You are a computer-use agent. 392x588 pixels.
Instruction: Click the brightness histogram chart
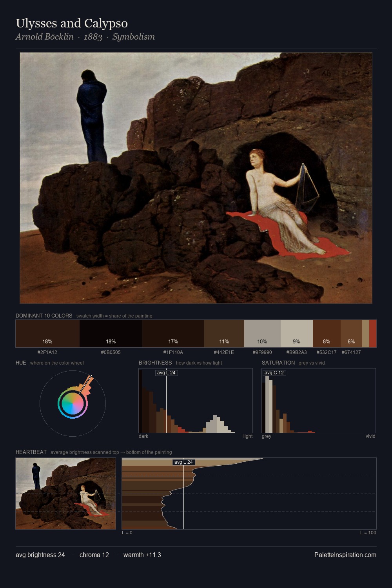click(196, 401)
